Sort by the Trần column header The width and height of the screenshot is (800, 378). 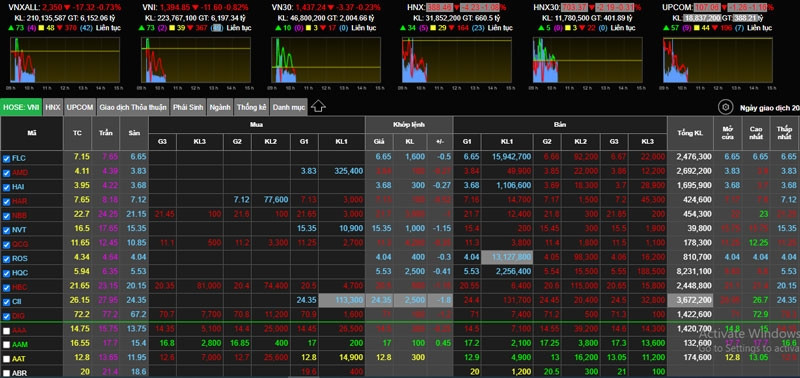point(106,133)
